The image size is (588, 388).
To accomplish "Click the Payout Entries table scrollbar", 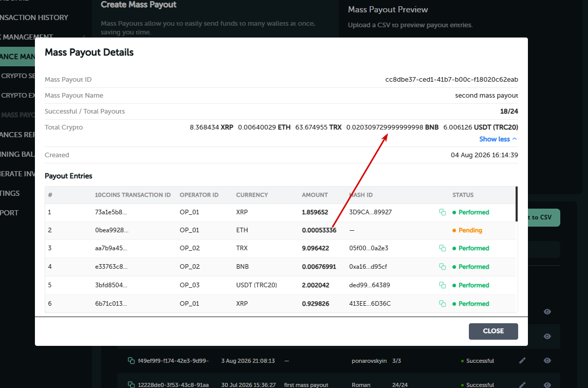I will [x=517, y=204].
